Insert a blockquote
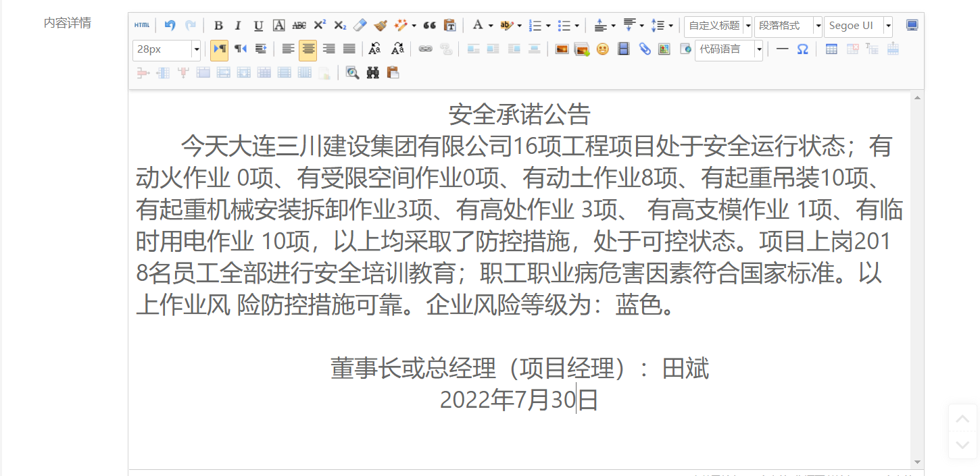Screen dimensions: 980x476 point(429,26)
